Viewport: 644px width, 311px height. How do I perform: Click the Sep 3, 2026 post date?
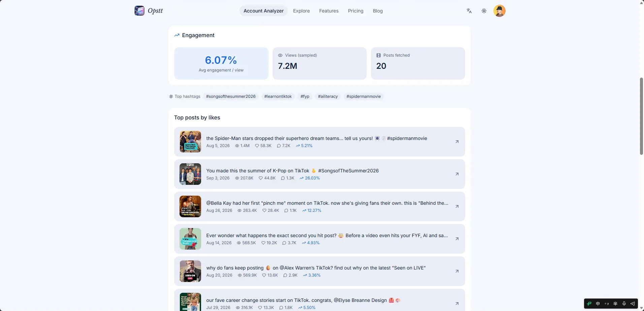[x=218, y=178]
